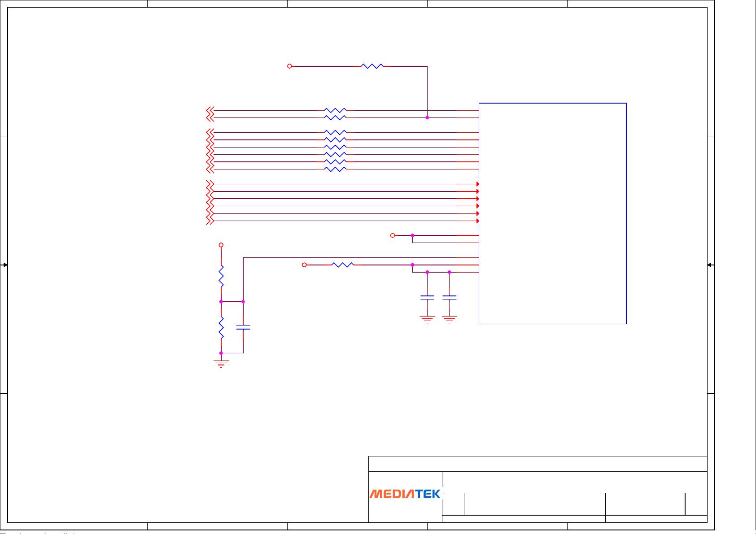
Task: Select the right capacitor of the decoupling pair
Action: (x=449, y=297)
